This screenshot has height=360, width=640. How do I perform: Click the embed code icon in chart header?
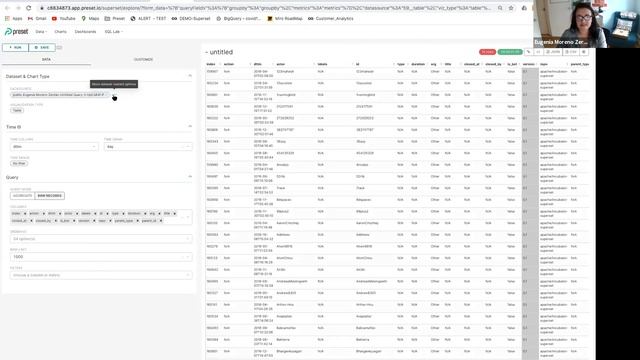pos(538,52)
